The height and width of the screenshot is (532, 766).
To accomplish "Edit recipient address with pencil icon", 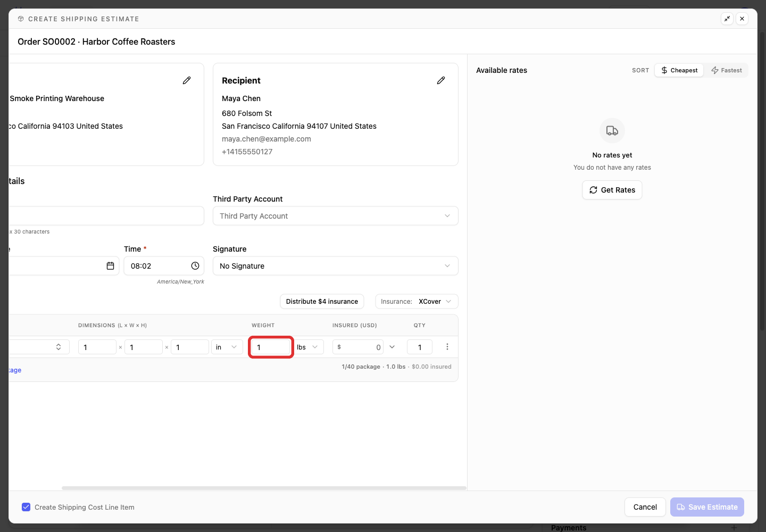I will click(x=441, y=80).
